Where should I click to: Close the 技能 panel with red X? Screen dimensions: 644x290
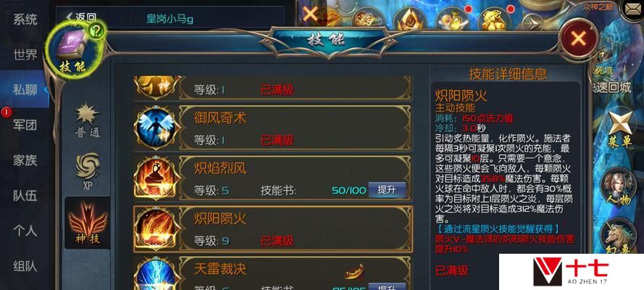pyautogui.click(x=578, y=39)
